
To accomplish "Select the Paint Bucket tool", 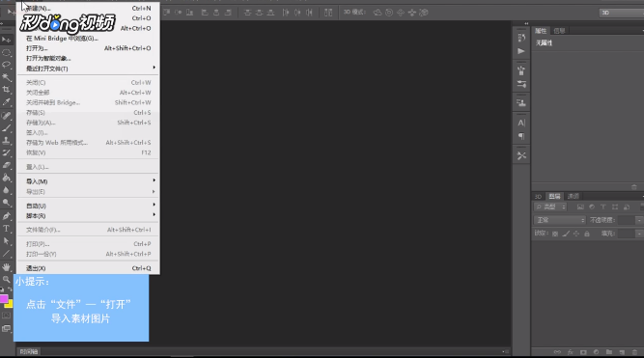I will (6, 178).
